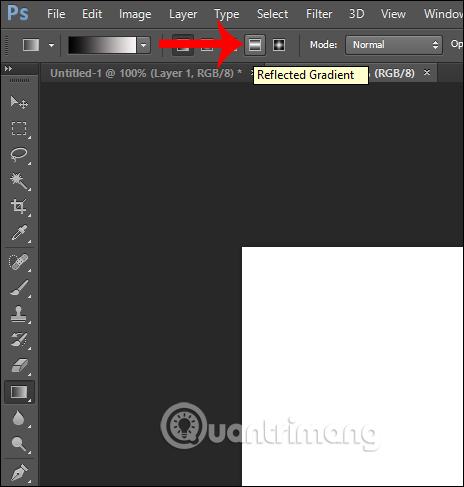Select the Move tool
This screenshot has height=487, width=464.
point(19,102)
